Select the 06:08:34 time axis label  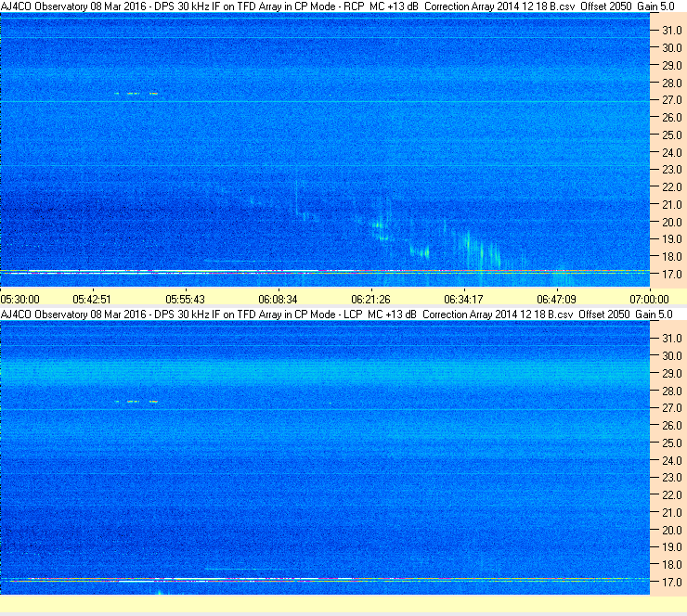click(278, 300)
